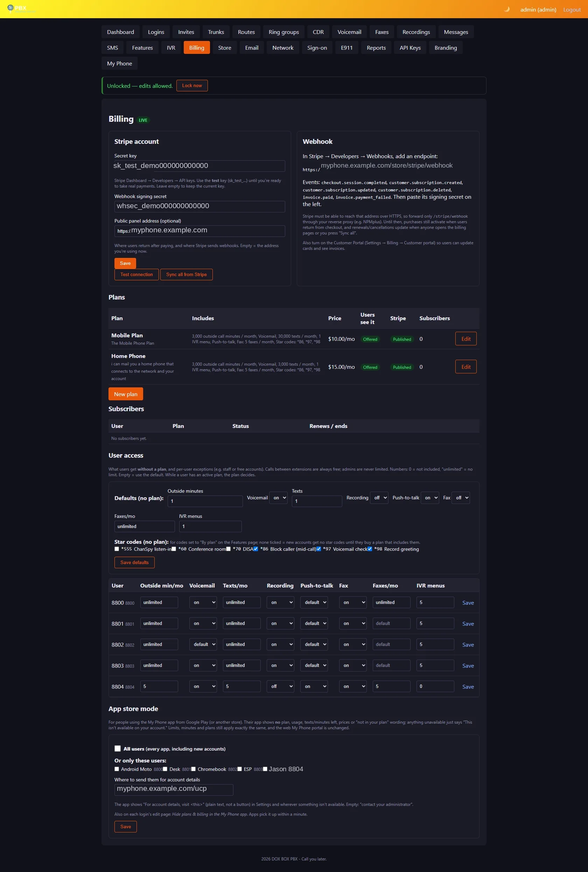Viewport: 588px width, 872px height.
Task: Check the *70 DISA star code box
Action: pos(228,549)
